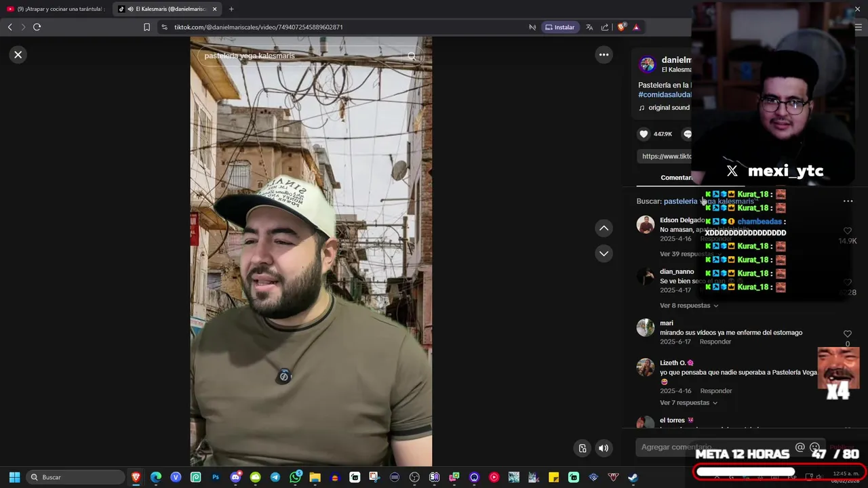Open Discord from the taskbar
The image size is (868, 488).
tap(235, 477)
